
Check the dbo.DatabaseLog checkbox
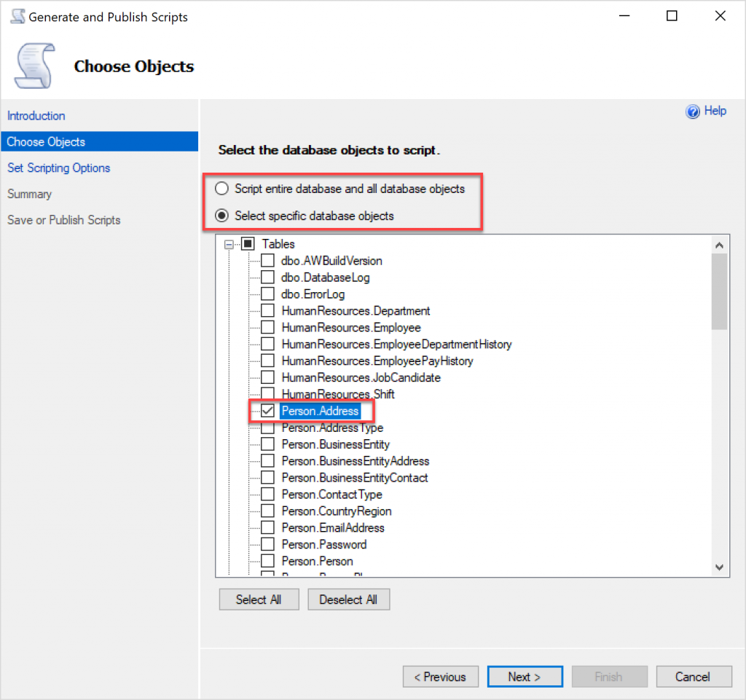pos(268,278)
